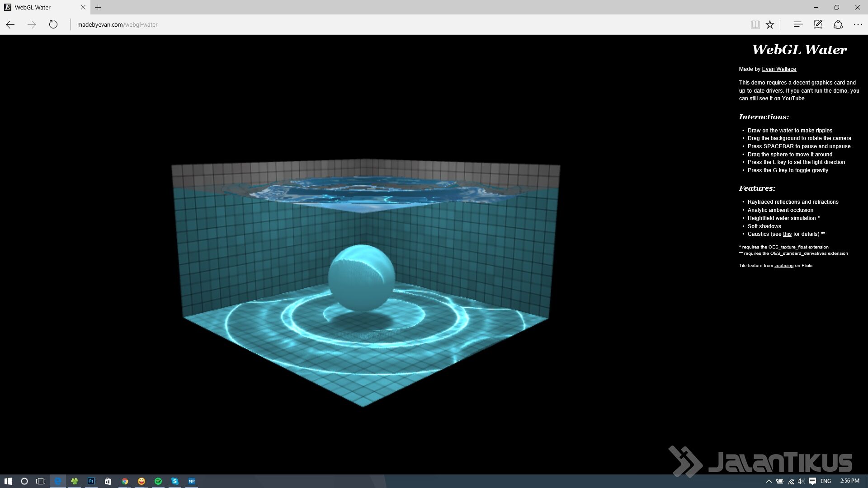Click 'Analytic ambient occlusion' text

click(x=780, y=210)
